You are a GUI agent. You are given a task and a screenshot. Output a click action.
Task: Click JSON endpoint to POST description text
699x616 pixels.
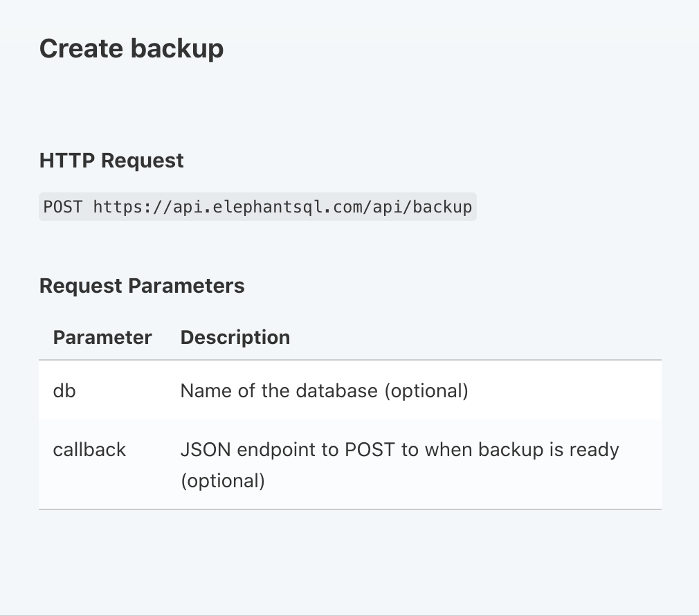[291, 450]
